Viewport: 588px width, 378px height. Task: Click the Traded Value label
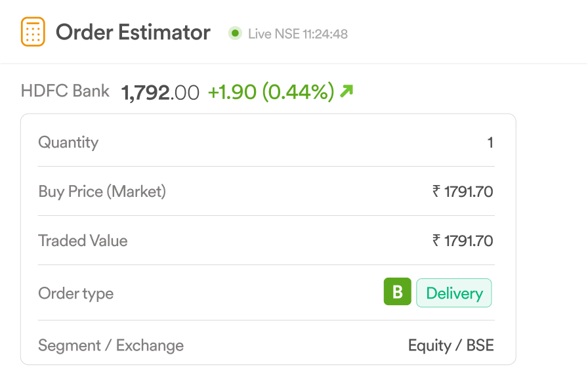coord(83,241)
